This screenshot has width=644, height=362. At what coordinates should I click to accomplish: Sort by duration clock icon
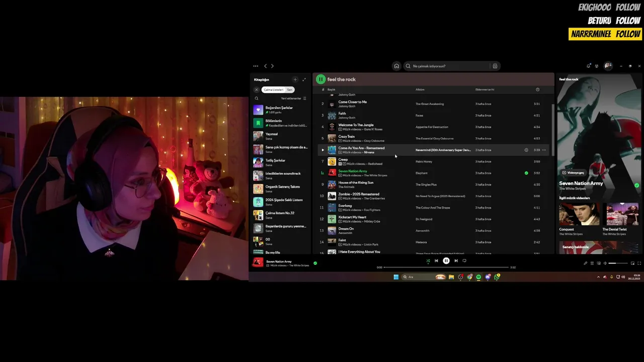pos(537,89)
